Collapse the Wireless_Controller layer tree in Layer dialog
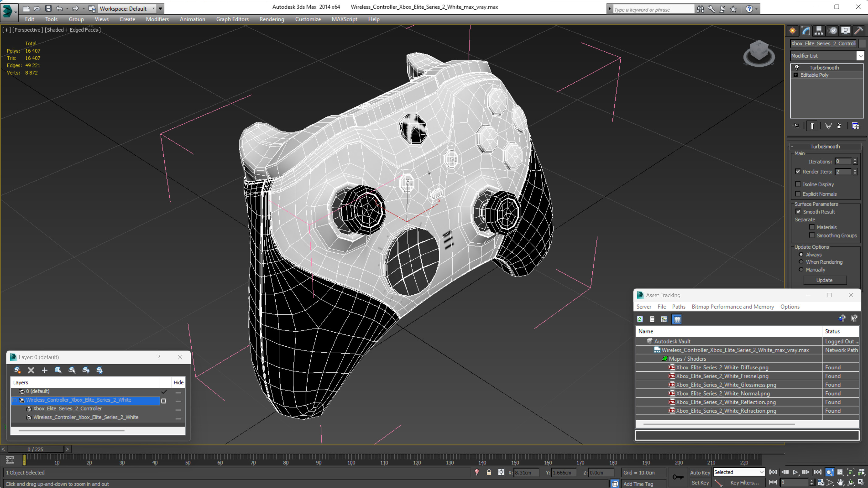This screenshot has height=488, width=868. pyautogui.click(x=15, y=400)
